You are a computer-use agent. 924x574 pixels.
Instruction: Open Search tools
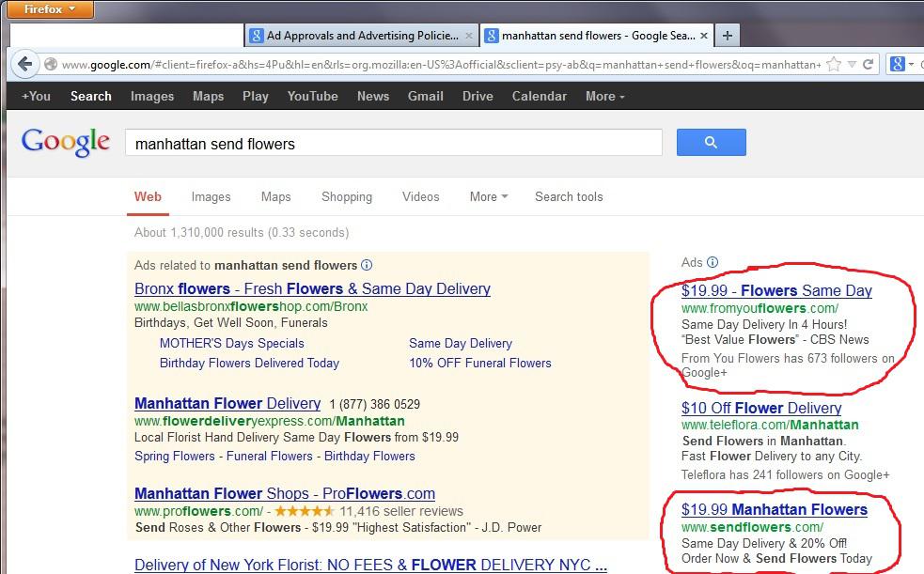point(569,197)
